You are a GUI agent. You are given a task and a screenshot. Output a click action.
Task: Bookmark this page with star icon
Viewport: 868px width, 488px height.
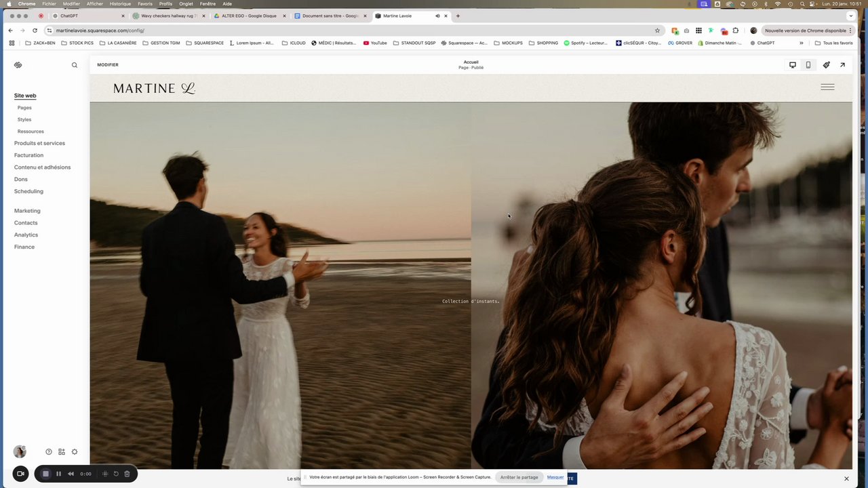[657, 30]
